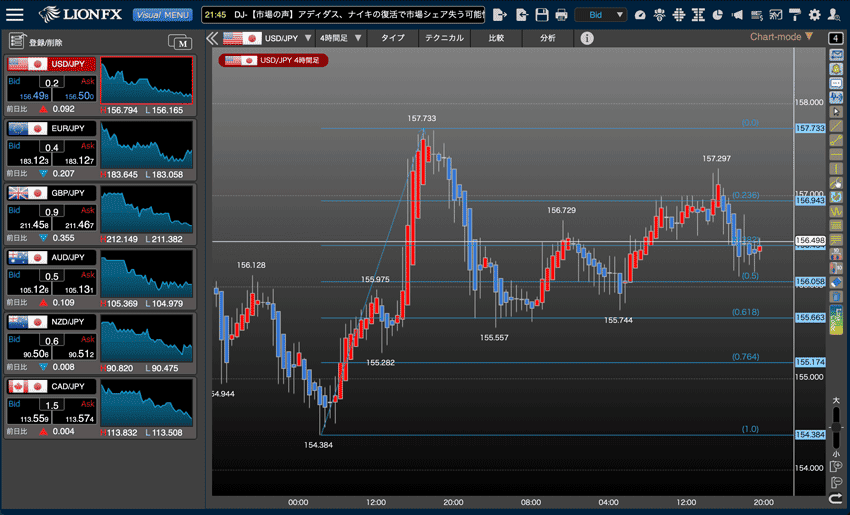Click the floppy disk save icon

[541, 15]
